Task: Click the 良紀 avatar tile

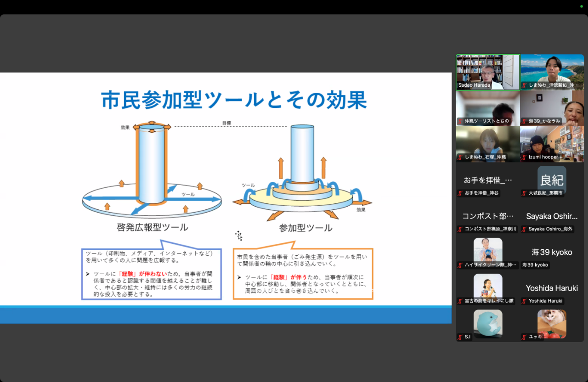Action: pos(552,180)
